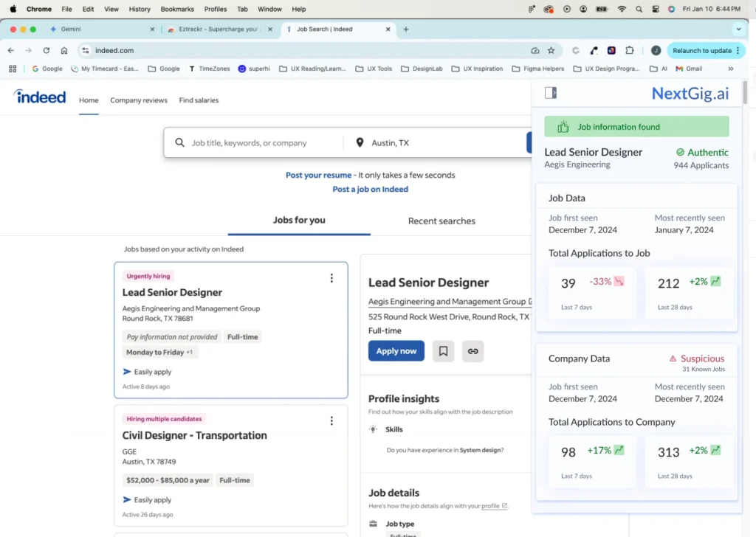Click the Post a job on Indeed link
756x537 pixels.
pos(371,190)
